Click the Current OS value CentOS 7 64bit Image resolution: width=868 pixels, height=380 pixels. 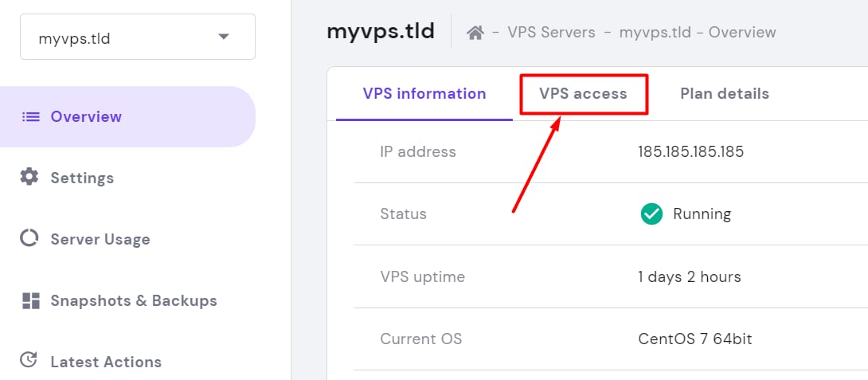[694, 339]
